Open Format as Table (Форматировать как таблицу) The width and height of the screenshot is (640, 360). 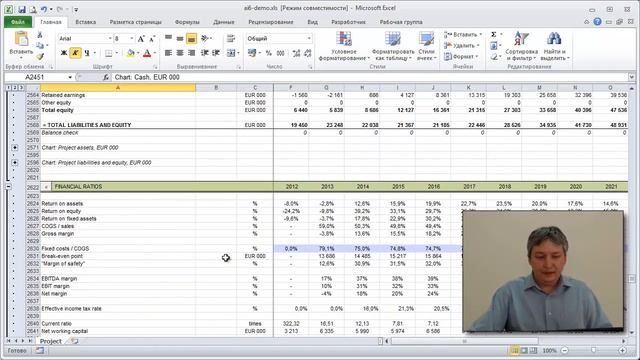click(x=393, y=46)
